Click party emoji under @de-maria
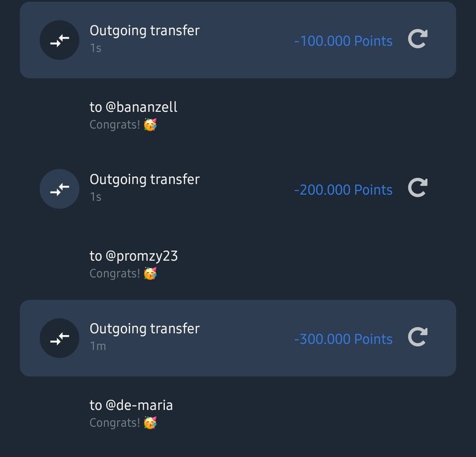Image resolution: width=476 pixels, height=457 pixels. (x=150, y=423)
